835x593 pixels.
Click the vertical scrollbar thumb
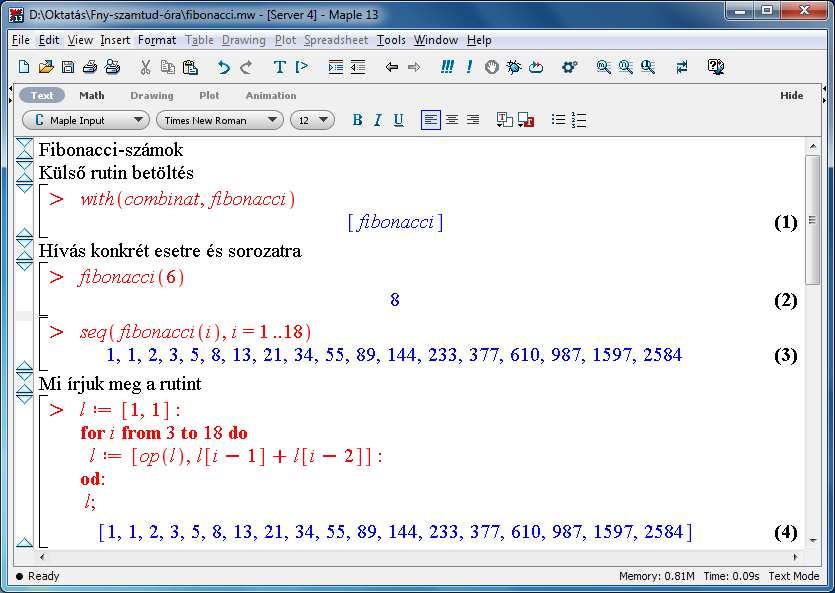pos(813,220)
